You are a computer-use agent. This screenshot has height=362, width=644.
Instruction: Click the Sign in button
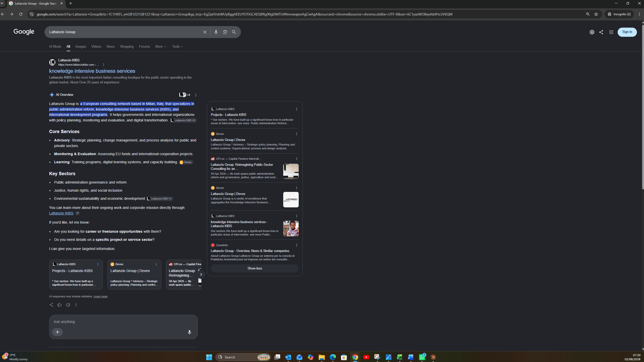click(627, 32)
